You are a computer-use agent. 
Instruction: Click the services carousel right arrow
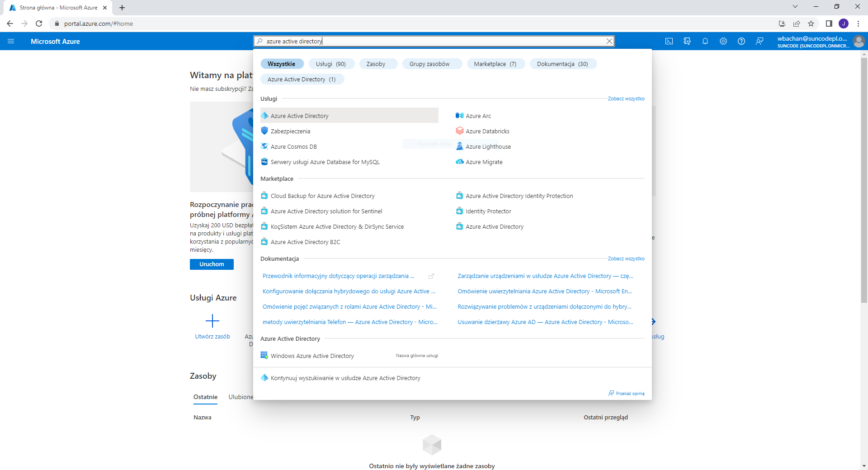click(x=654, y=322)
